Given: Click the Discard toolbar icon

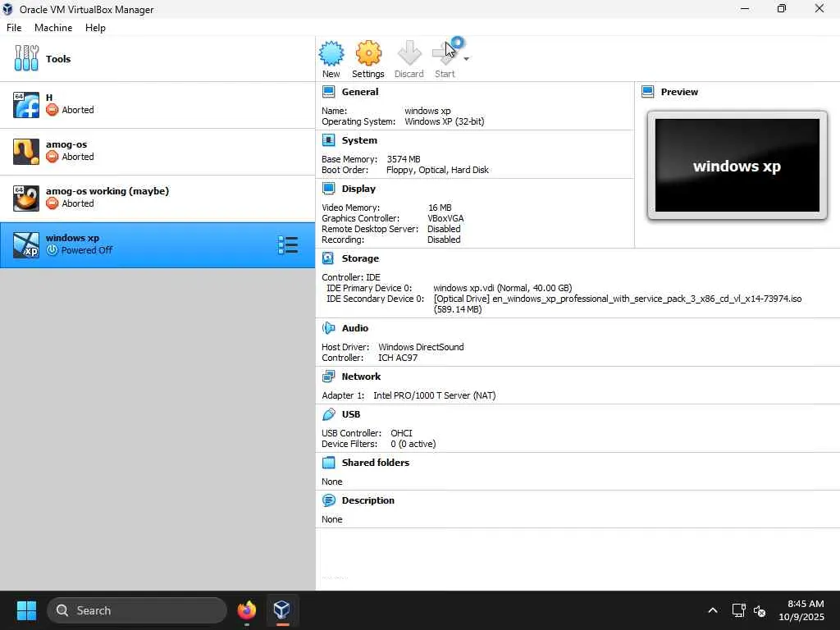Looking at the screenshot, I should (x=409, y=53).
